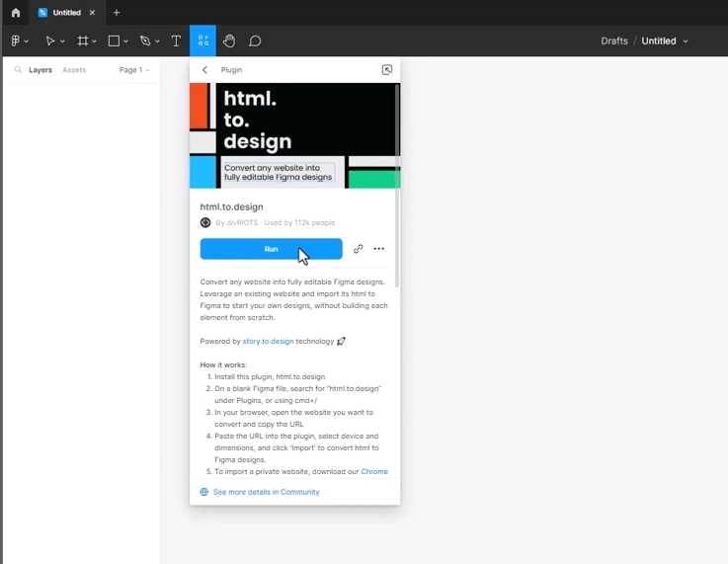This screenshot has height=564, width=728.
Task: Click the plugin panel scrollbar
Action: [397, 186]
